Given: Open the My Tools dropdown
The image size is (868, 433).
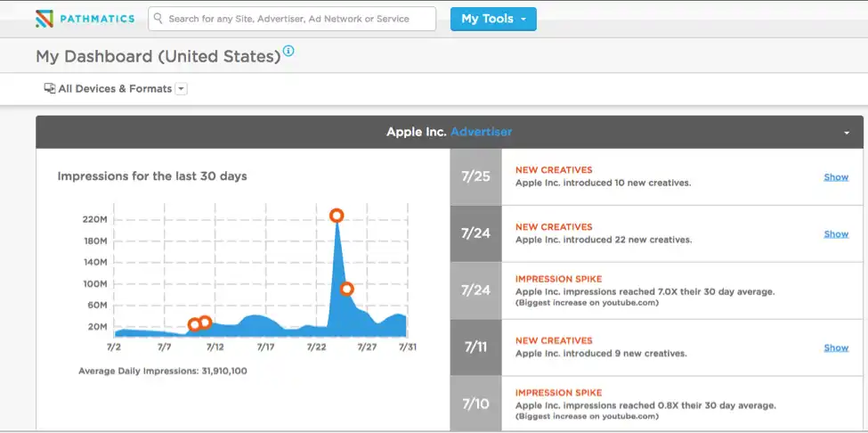Looking at the screenshot, I should click(493, 19).
